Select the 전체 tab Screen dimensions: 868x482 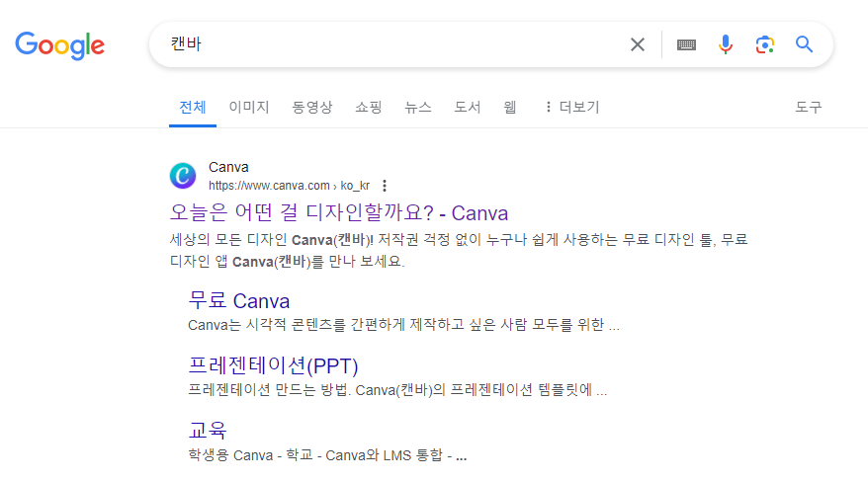(193, 108)
